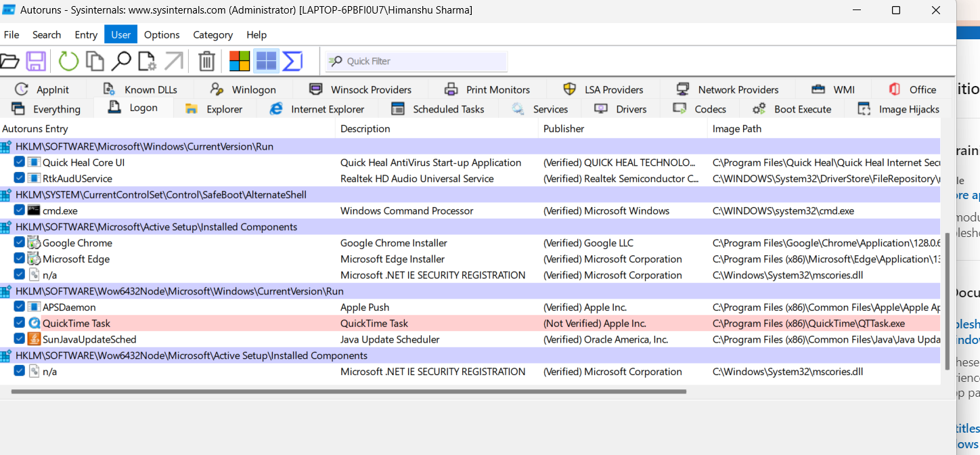Image resolution: width=980 pixels, height=455 pixels.
Task: Click the Jump to Entry arrow icon
Action: tap(174, 61)
